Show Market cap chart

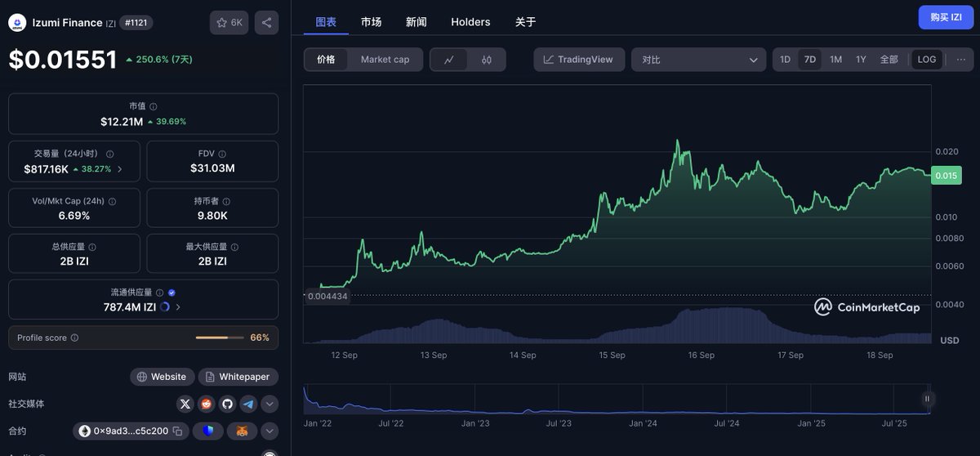coord(385,60)
